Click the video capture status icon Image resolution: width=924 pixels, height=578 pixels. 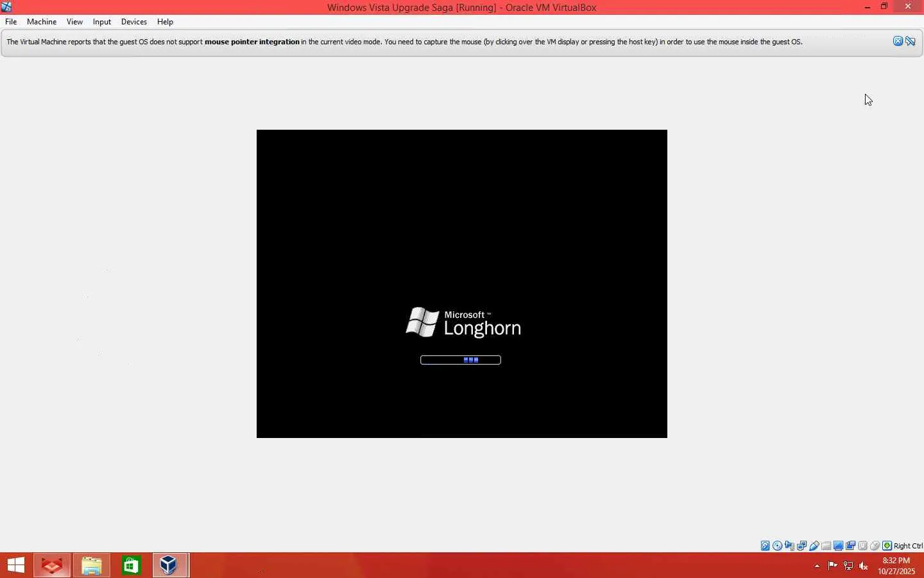click(x=851, y=546)
